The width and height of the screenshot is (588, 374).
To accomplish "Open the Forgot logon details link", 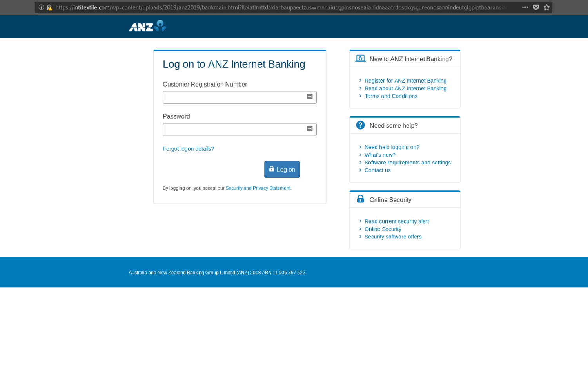I will click(188, 148).
